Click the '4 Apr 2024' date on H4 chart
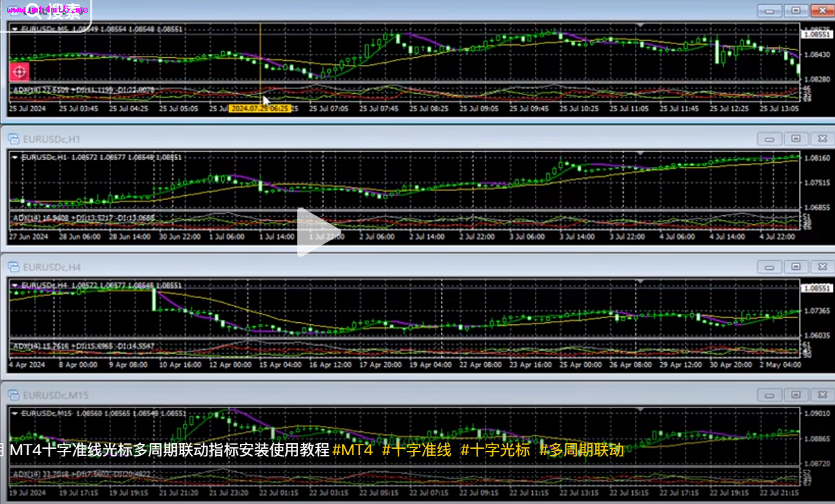 (27, 365)
